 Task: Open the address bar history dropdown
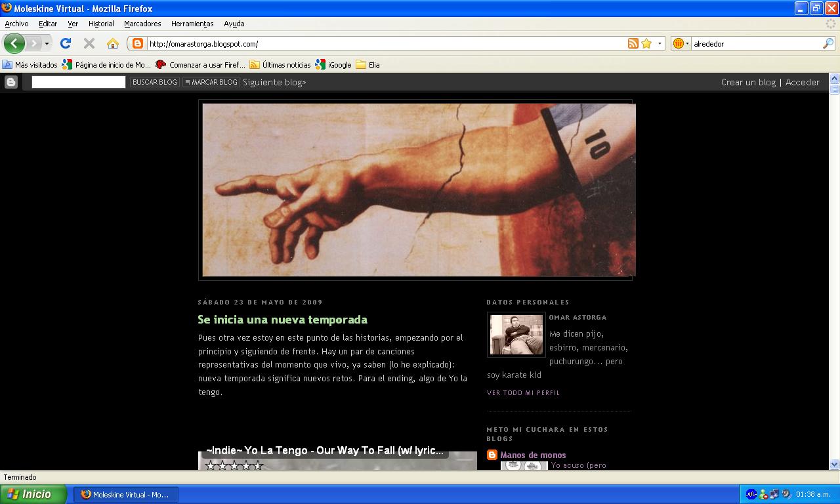[x=660, y=43]
